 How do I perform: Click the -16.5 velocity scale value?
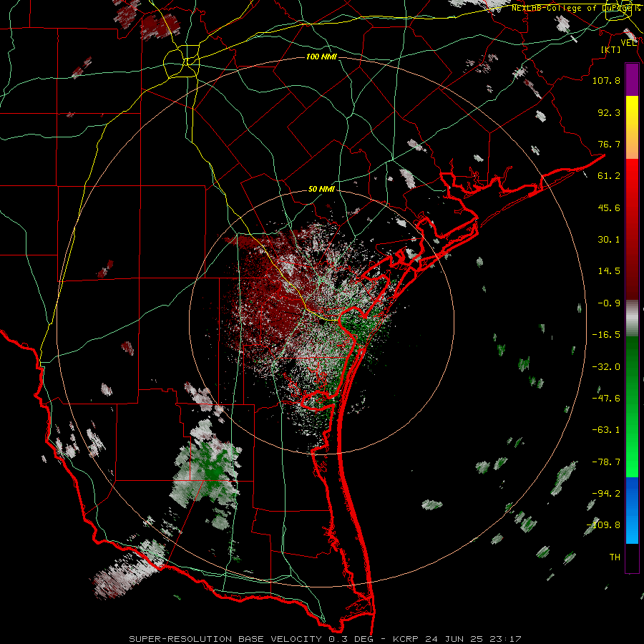[606, 335]
